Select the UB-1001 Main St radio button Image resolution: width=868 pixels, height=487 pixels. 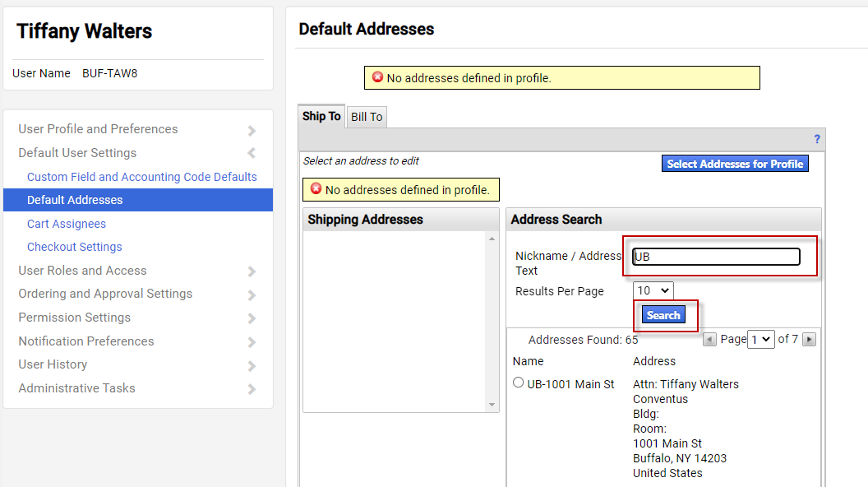pos(519,383)
